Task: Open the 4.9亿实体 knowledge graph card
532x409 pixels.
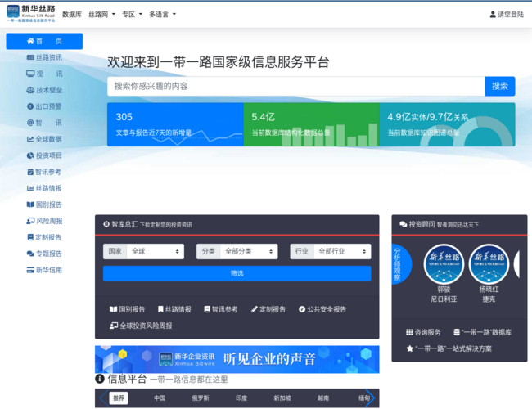Action: click(447, 124)
